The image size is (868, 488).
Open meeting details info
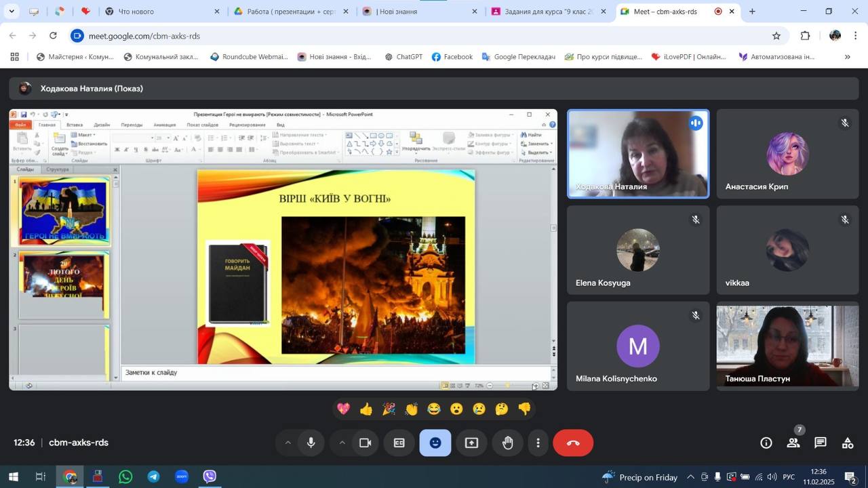click(766, 443)
